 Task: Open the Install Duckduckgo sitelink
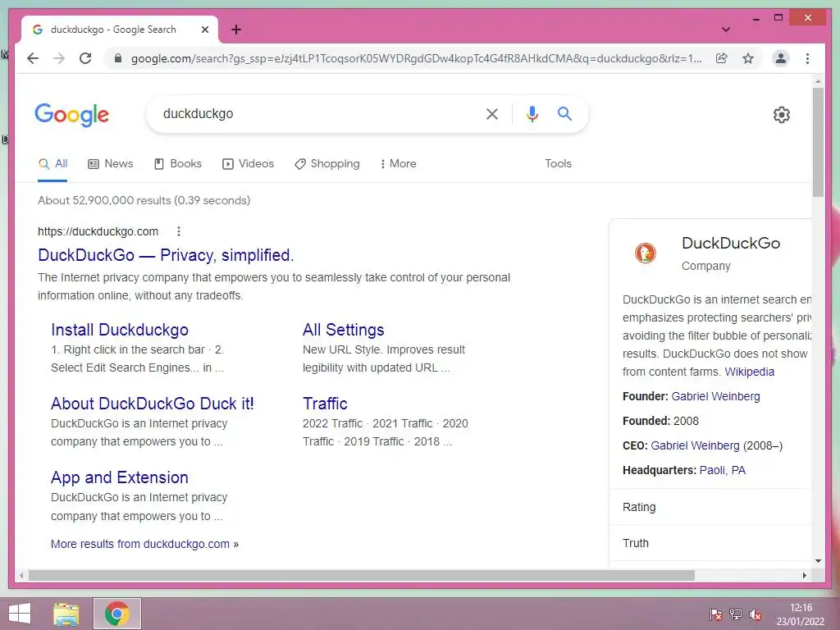click(120, 330)
